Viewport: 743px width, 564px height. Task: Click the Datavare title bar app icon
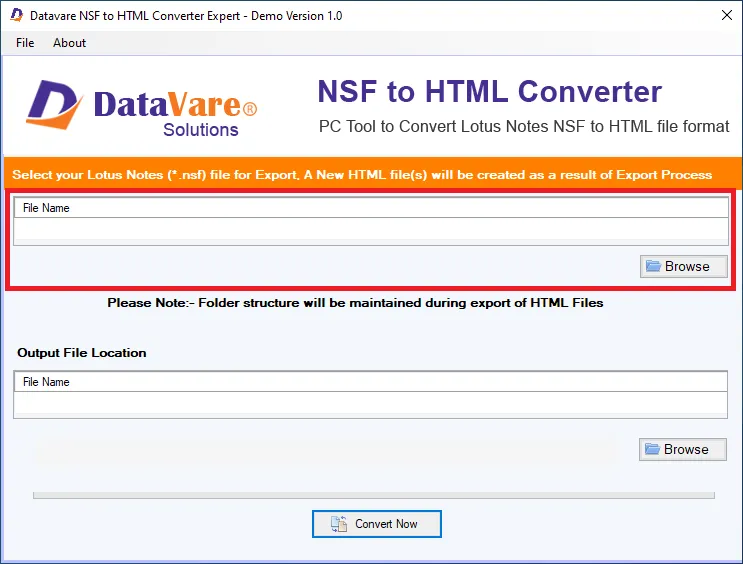pyautogui.click(x=17, y=15)
